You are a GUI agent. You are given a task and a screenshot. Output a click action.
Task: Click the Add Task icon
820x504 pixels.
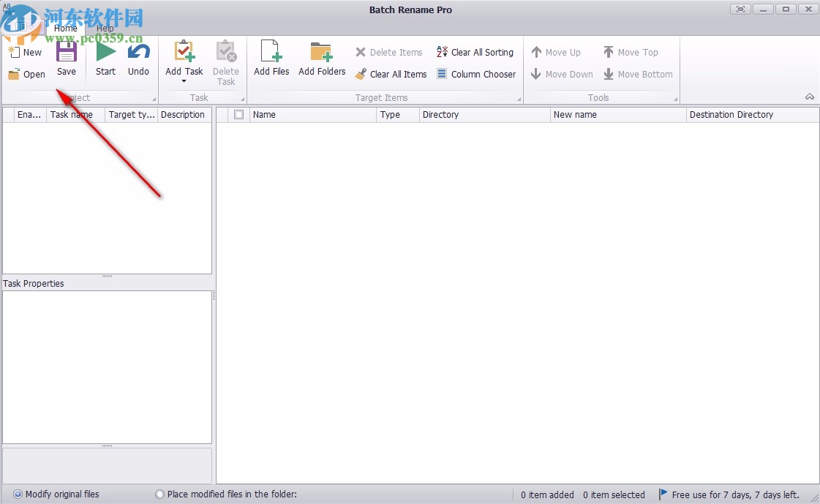[184, 51]
